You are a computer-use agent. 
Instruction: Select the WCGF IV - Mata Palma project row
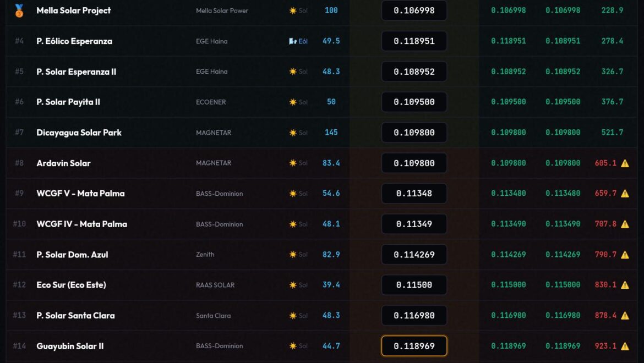tap(81, 224)
